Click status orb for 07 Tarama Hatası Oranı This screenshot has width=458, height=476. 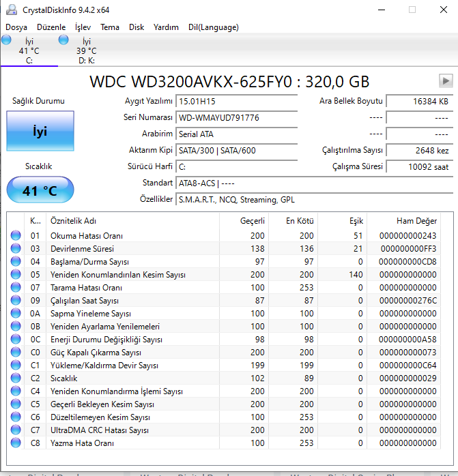(x=16, y=287)
